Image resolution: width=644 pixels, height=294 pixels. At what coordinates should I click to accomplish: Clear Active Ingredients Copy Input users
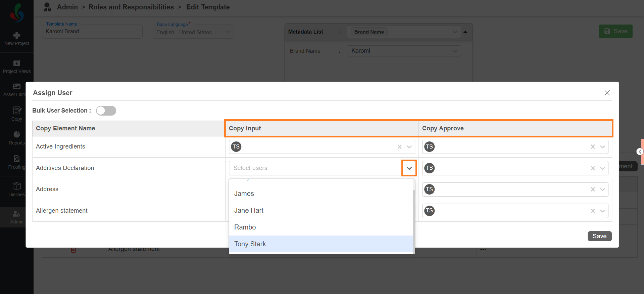[399, 147]
